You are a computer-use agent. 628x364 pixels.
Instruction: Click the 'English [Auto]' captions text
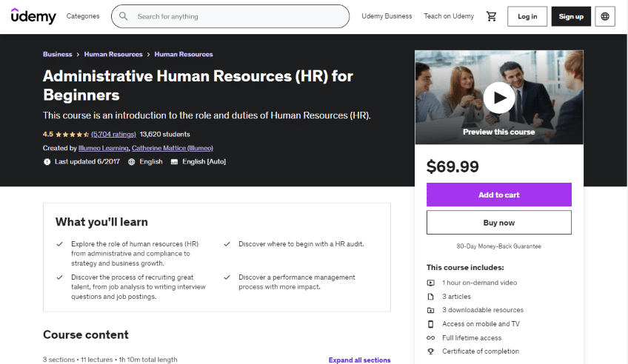click(x=204, y=161)
